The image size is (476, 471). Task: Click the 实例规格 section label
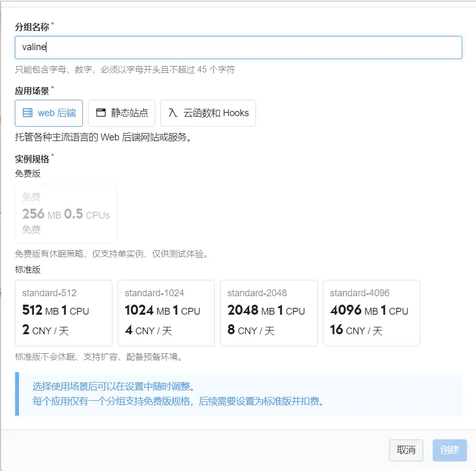click(32, 159)
